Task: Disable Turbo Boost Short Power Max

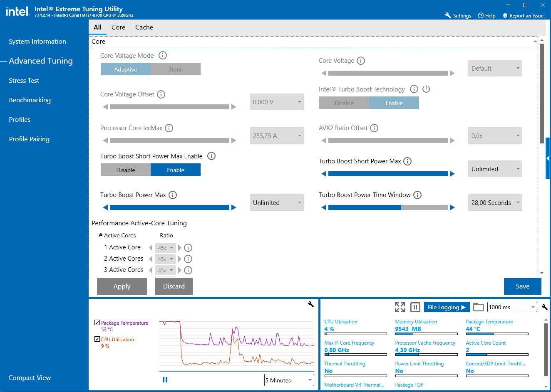Action: pyautogui.click(x=126, y=170)
